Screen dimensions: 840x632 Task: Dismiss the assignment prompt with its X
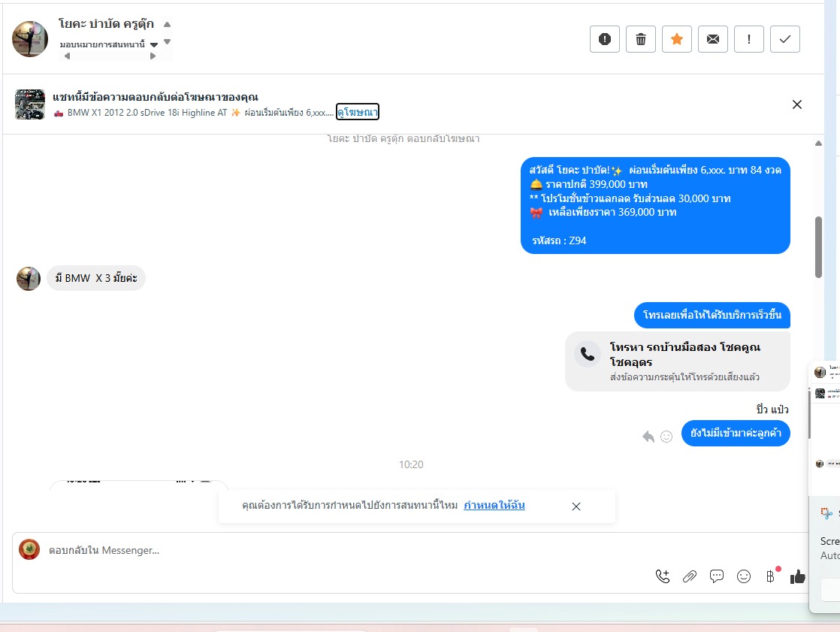(x=576, y=507)
